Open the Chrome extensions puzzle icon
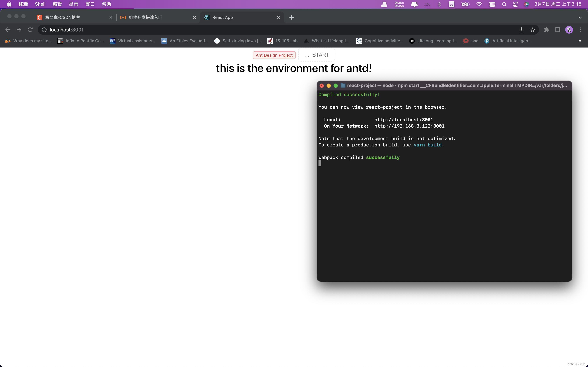 [x=547, y=30]
